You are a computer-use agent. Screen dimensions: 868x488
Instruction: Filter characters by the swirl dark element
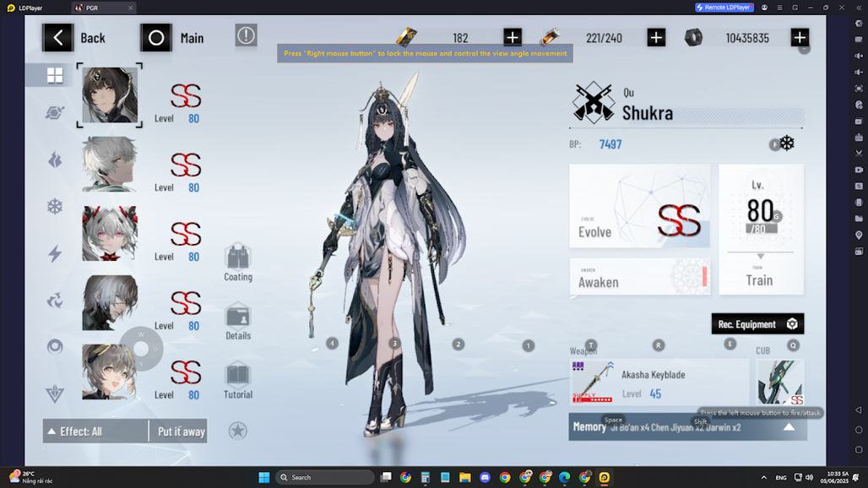(x=55, y=301)
